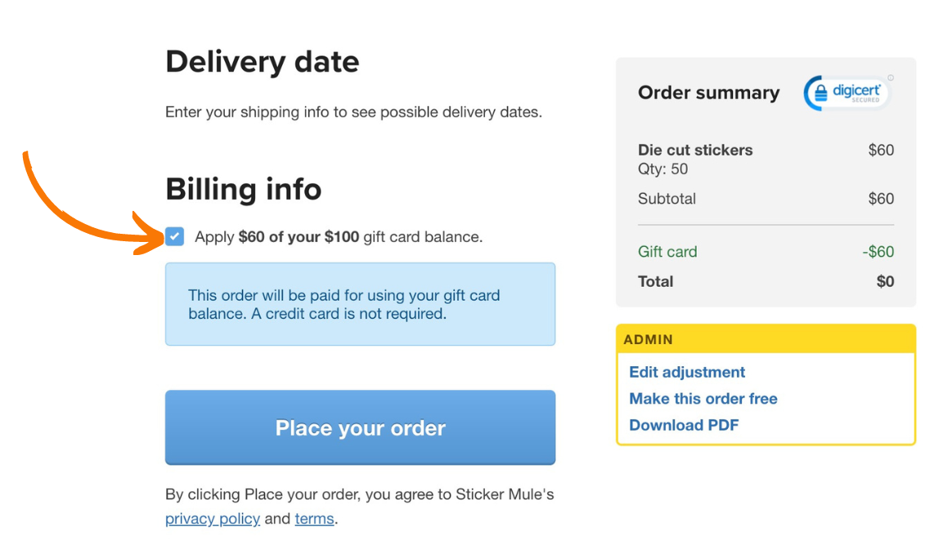Click the DigiCert secured badge
952x560 pixels.
pos(846,92)
